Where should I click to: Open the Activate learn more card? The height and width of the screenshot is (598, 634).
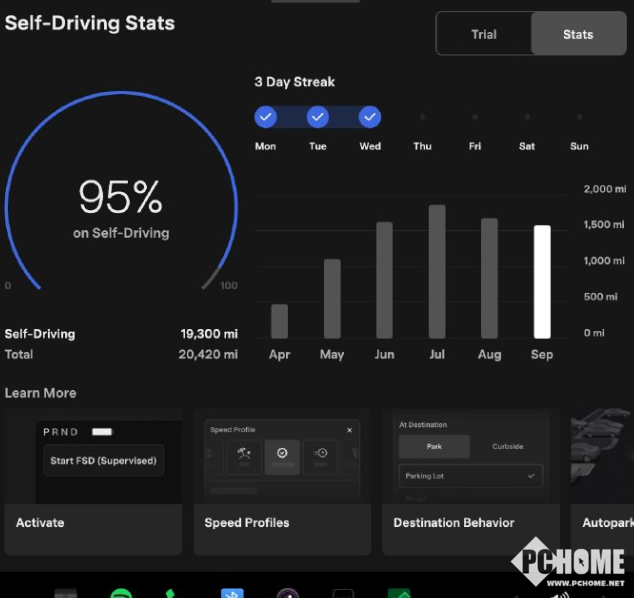(91, 480)
